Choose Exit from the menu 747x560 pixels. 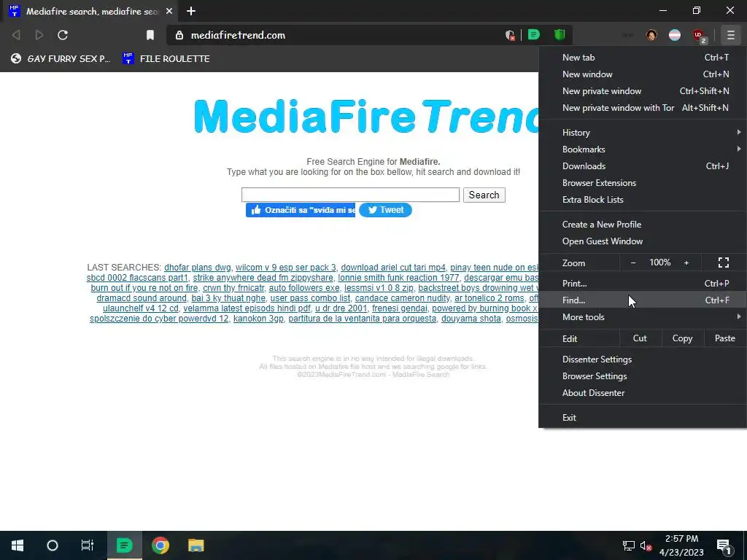pos(643,418)
